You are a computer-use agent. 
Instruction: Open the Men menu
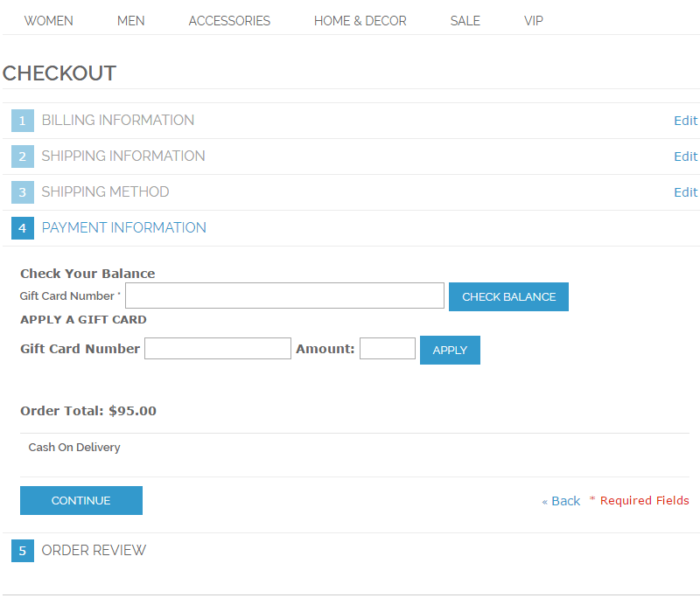pyautogui.click(x=131, y=21)
